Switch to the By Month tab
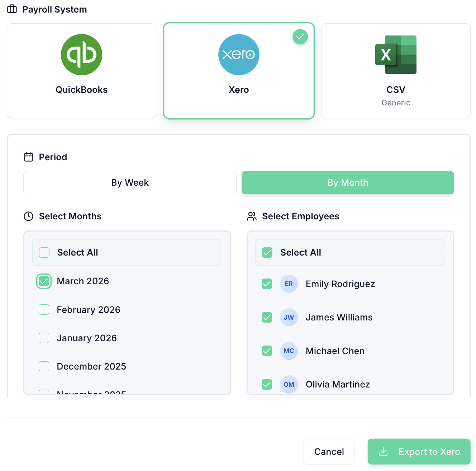Viewport: 476px width, 471px height. click(348, 183)
